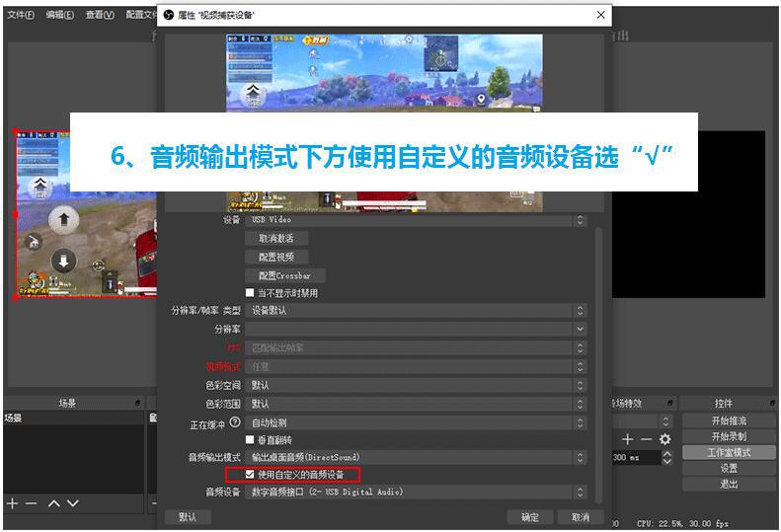Click the OBS logo in the dialog title bar
This screenshot has height=532, width=781.
[x=169, y=15]
